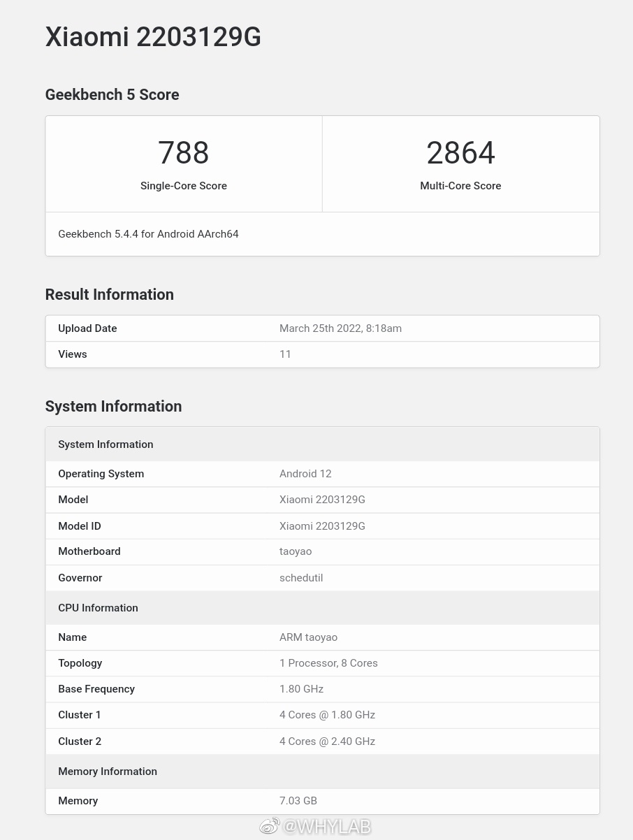Click the Model ID row value
This screenshot has height=840, width=633.
pyautogui.click(x=322, y=526)
